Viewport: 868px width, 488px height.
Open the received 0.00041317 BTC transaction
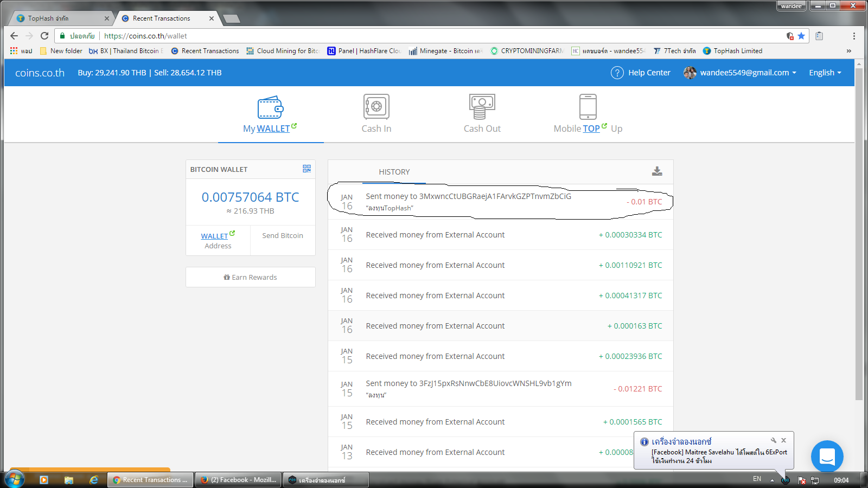[x=501, y=296]
